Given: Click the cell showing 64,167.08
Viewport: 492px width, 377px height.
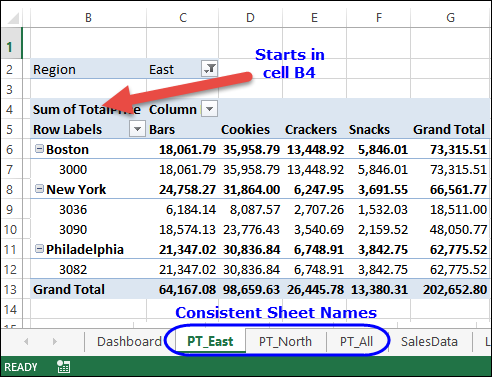Looking at the screenshot, I should [x=183, y=289].
